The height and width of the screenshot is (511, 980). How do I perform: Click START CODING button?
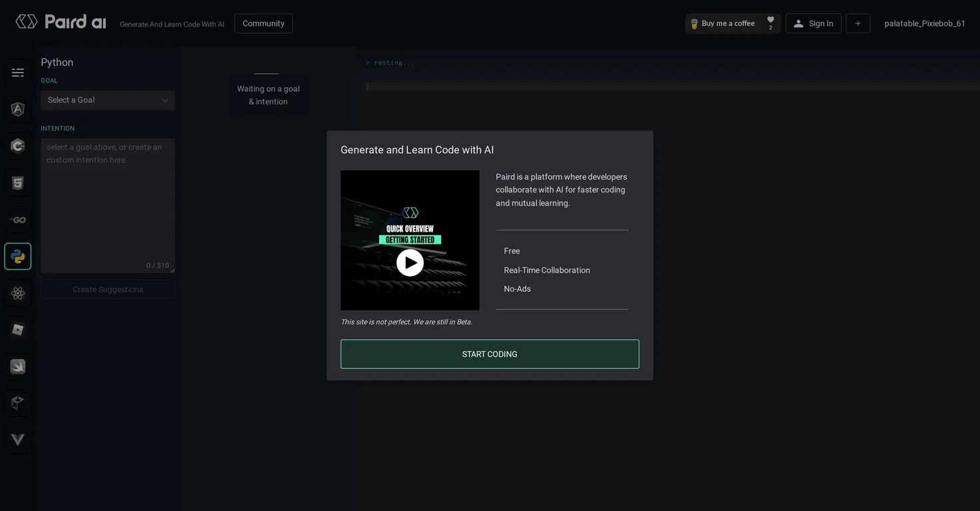[x=490, y=354]
